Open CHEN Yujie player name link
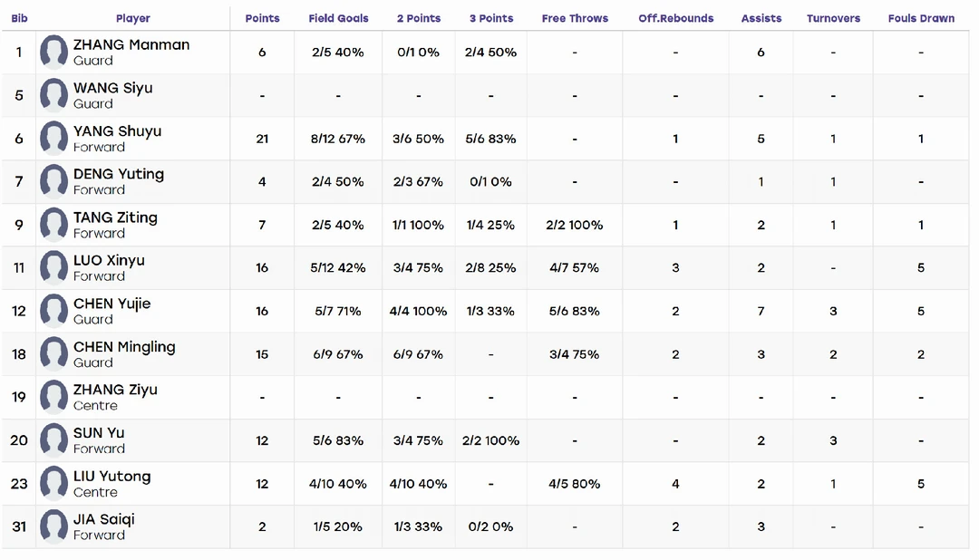Viewport: 979px width, 560px height. pos(112,304)
